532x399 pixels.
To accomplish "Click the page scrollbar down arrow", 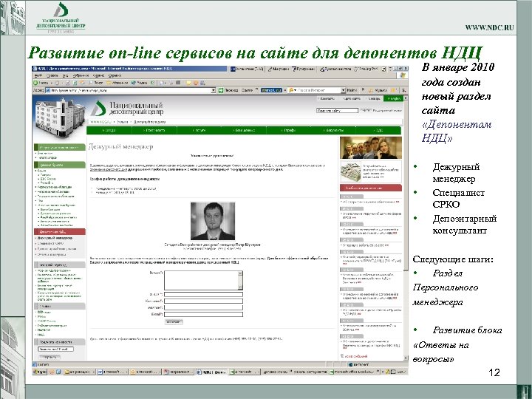I will (406, 358).
